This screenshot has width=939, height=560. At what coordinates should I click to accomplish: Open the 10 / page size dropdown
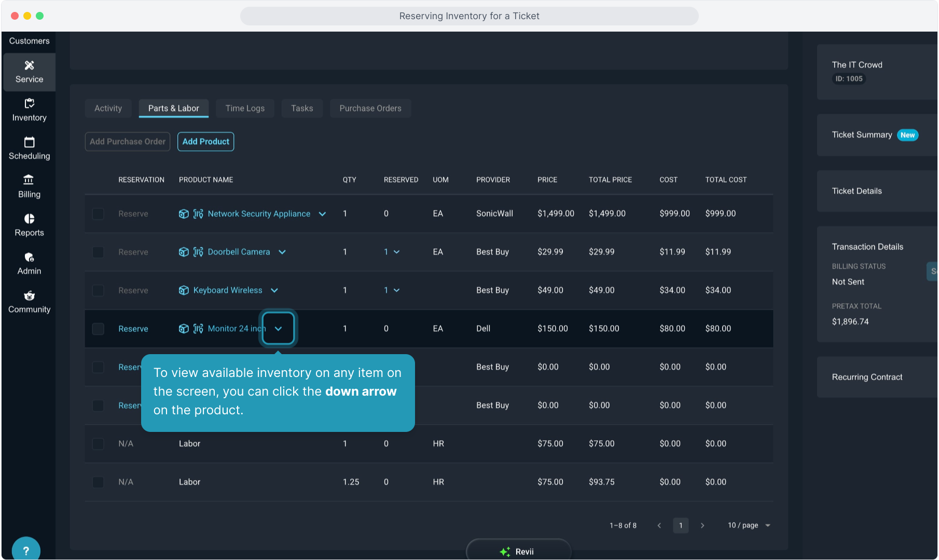(x=749, y=525)
